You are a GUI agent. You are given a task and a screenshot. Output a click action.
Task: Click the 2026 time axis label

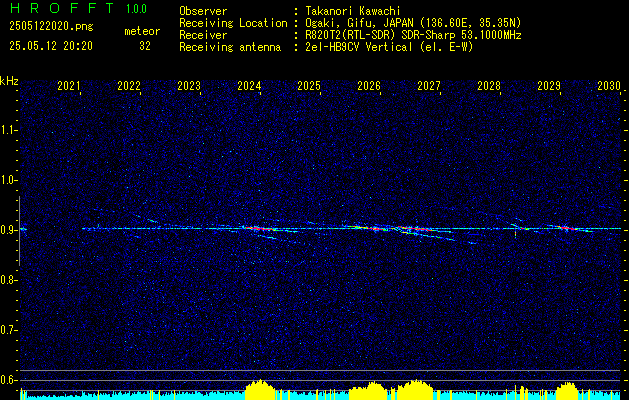point(369,85)
